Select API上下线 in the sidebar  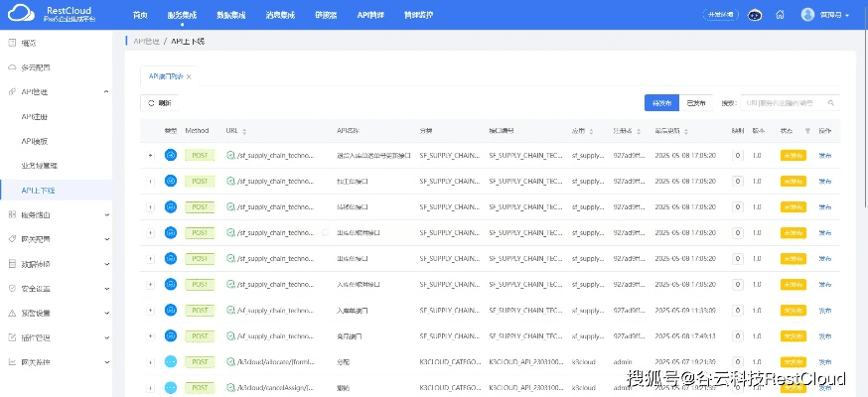[x=38, y=190]
